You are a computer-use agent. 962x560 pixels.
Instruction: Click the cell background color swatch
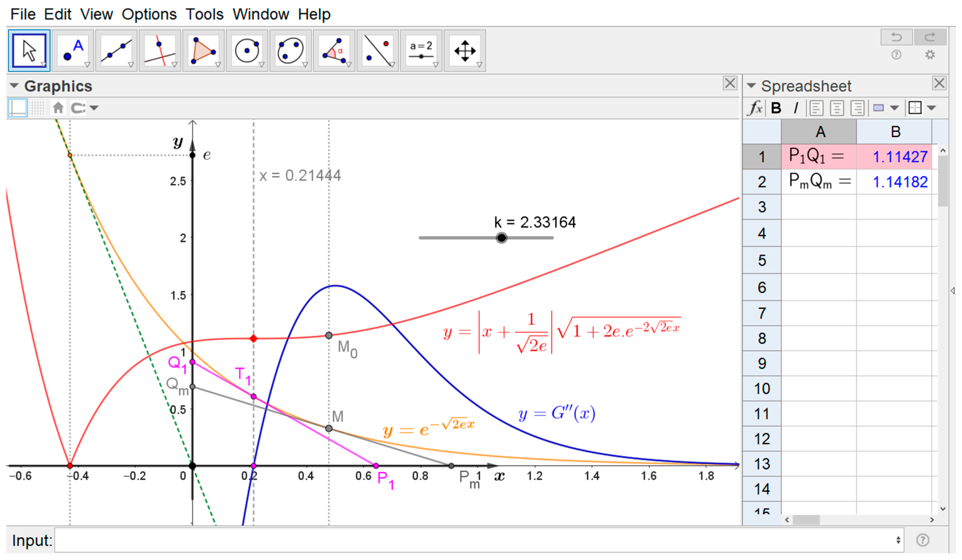pyautogui.click(x=878, y=108)
